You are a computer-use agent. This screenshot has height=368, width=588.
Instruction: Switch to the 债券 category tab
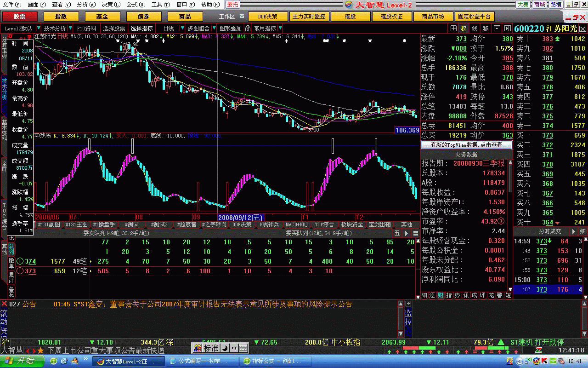click(143, 17)
